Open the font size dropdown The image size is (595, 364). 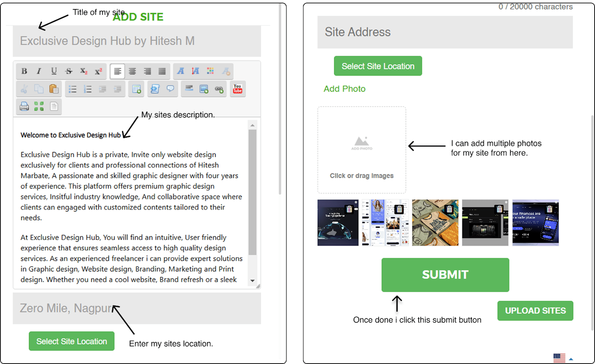tap(195, 71)
